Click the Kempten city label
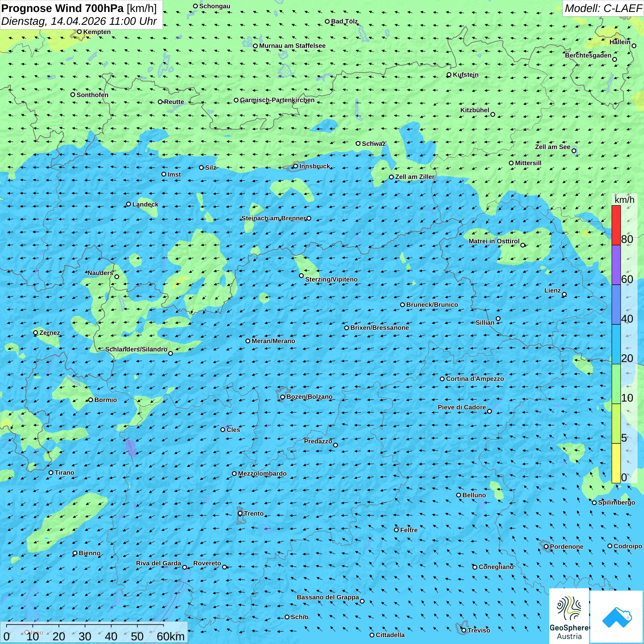644x644 pixels. [x=97, y=32]
